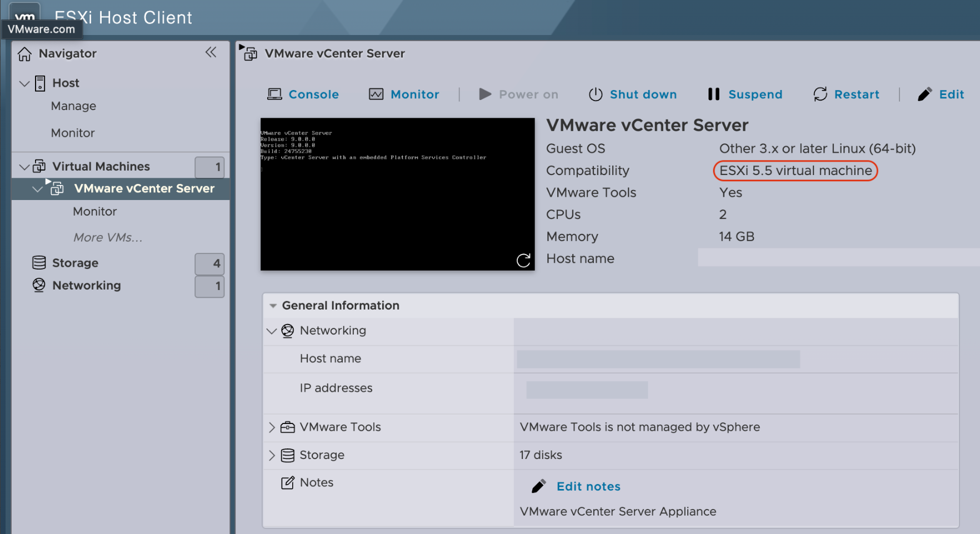Click the pencil icon beside Edit notes
980x534 pixels.
point(538,487)
